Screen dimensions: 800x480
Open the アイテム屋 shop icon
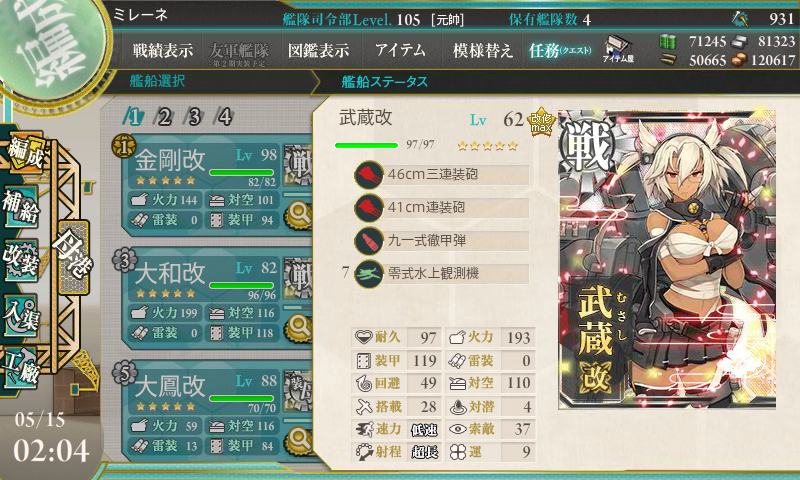click(618, 49)
